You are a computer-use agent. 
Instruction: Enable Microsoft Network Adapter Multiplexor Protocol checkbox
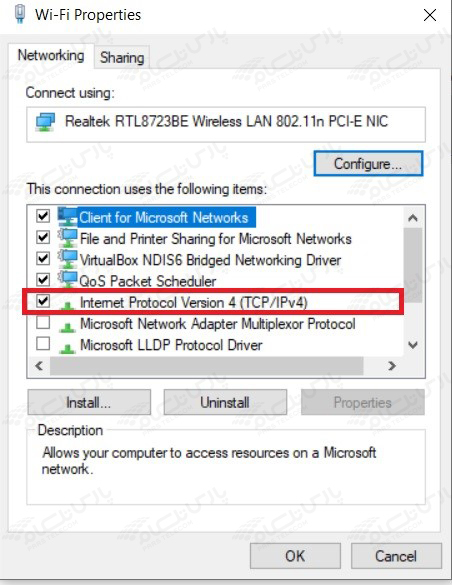click(43, 322)
